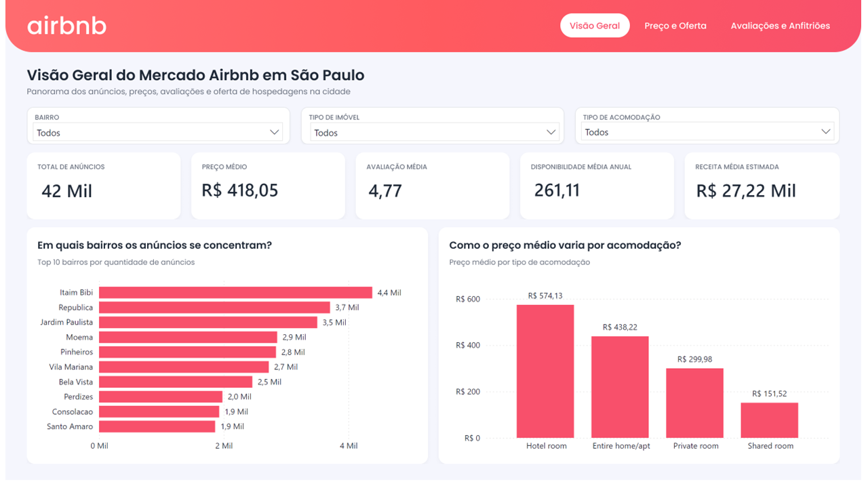Select the Vila Mariana bar
The width and height of the screenshot is (868, 488).
184,367
